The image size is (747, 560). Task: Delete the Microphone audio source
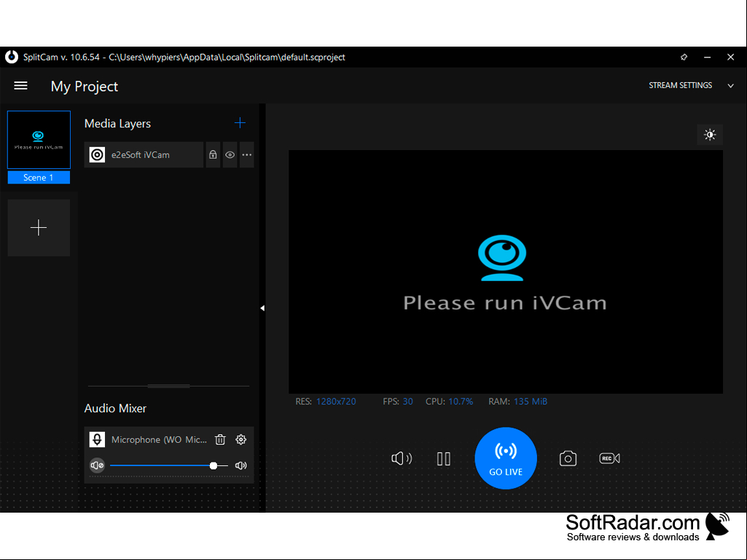[220, 440]
